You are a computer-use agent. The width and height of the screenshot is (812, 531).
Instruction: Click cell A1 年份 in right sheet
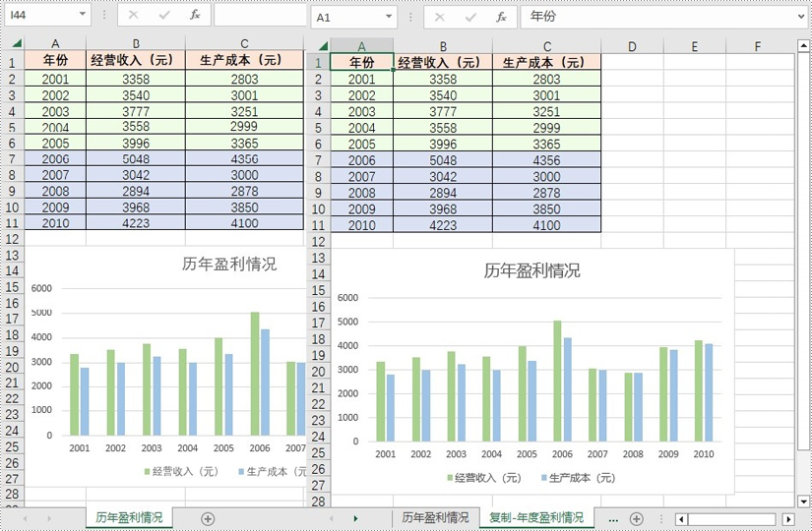(x=362, y=62)
